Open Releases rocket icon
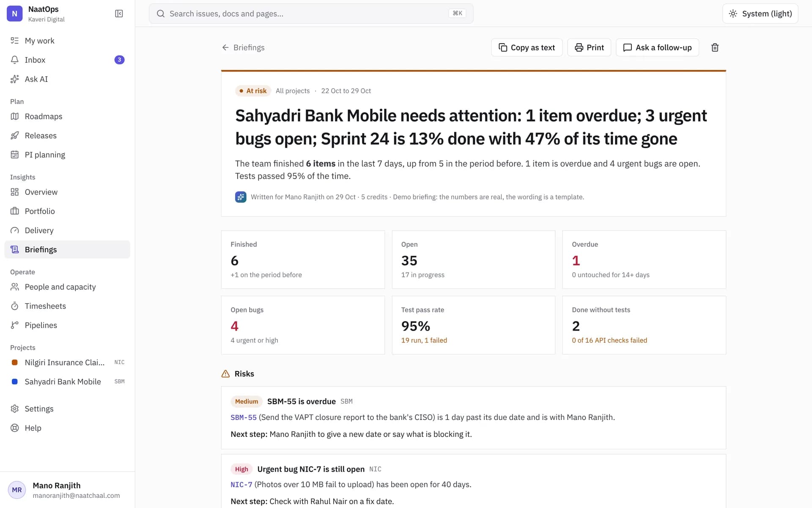The height and width of the screenshot is (508, 812). coord(15,135)
